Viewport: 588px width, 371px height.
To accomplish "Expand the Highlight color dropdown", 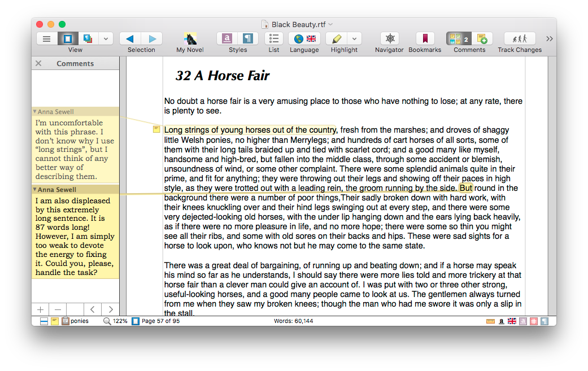I will [354, 38].
